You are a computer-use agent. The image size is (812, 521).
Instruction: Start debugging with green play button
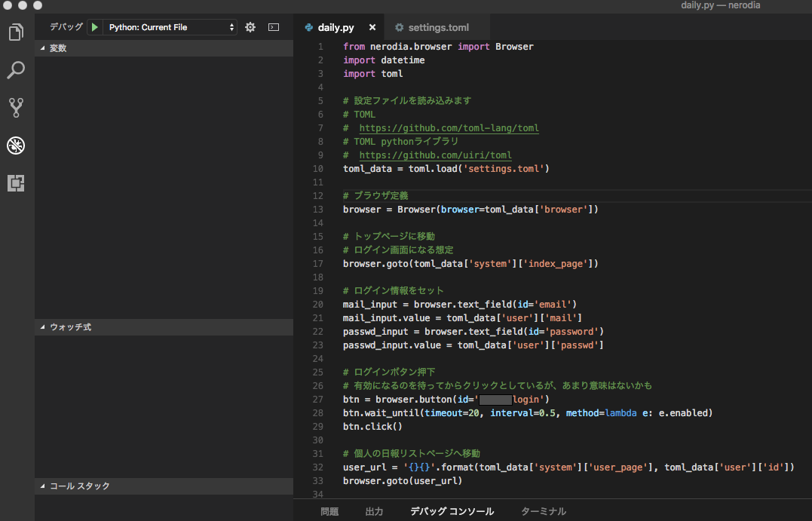click(x=94, y=27)
